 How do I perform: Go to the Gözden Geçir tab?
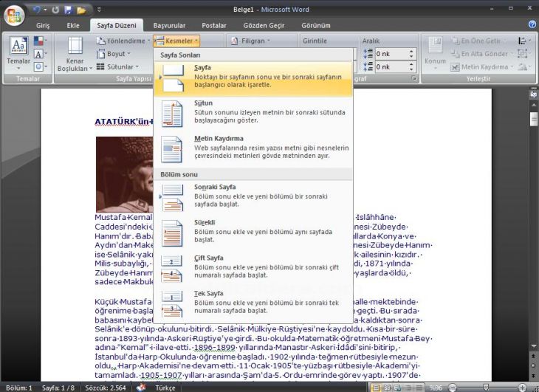[264, 25]
